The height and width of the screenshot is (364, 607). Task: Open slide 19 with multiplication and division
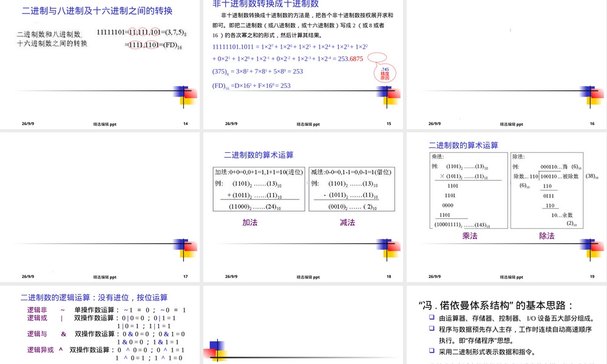[x=506, y=207]
